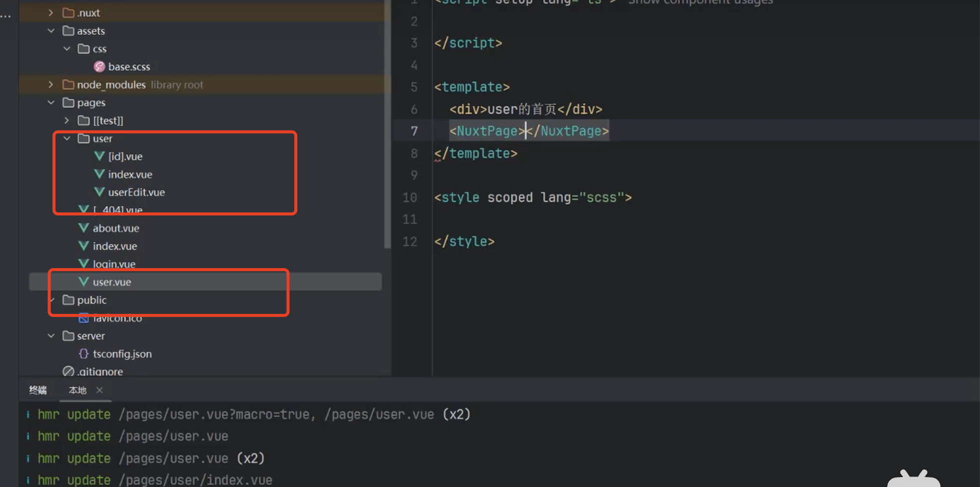Close the 本地 terminal tab
This screenshot has height=487, width=980.
coord(100,390)
